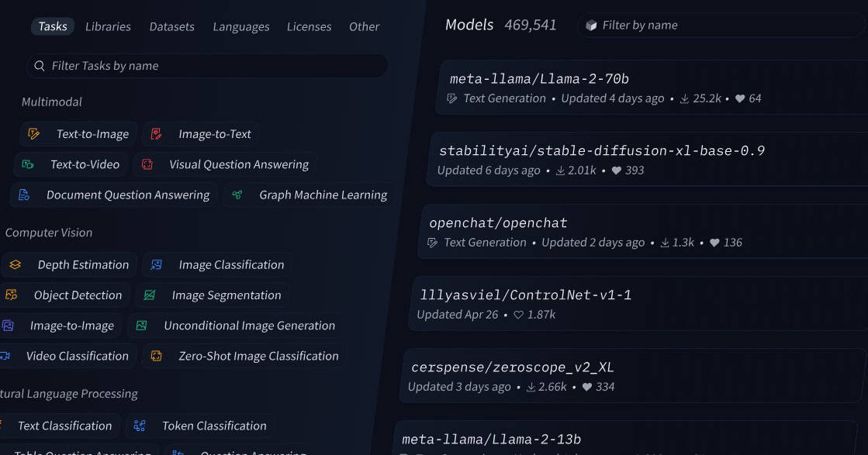
Task: Switch to the Libraries tab
Action: pyautogui.click(x=108, y=26)
